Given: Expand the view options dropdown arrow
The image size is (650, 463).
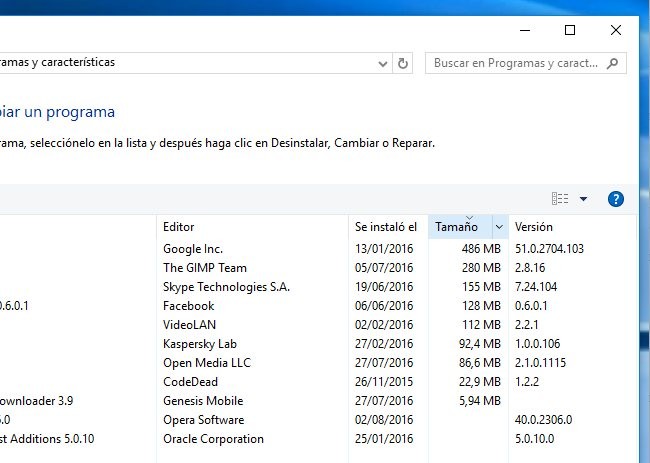Looking at the screenshot, I should [583, 199].
